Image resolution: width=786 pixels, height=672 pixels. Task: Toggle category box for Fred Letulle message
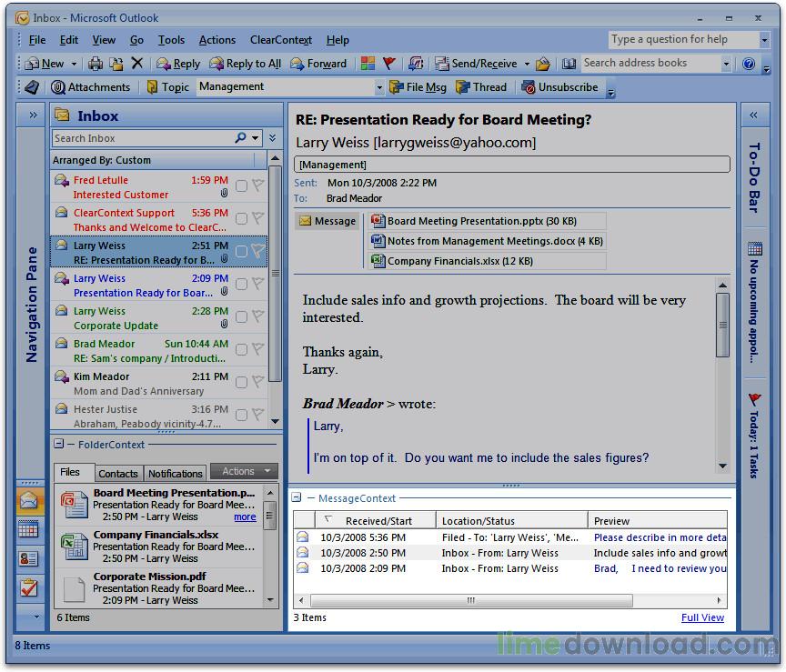tap(241, 186)
